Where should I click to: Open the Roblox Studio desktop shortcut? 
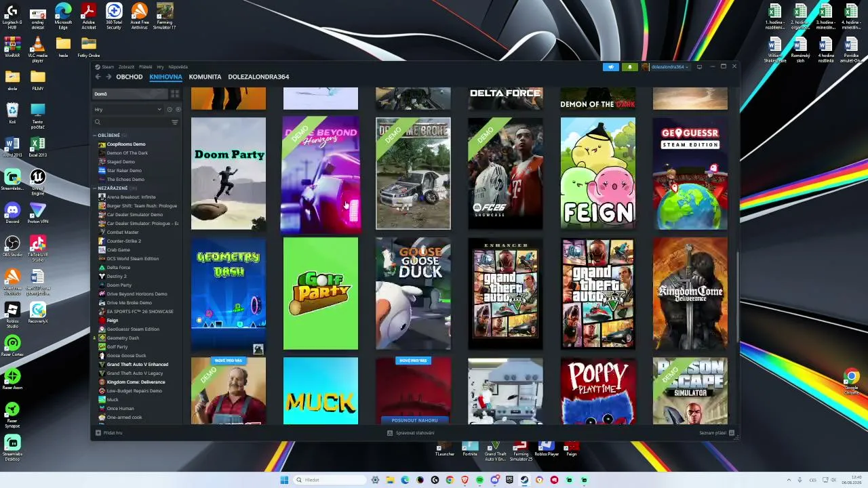[12, 314]
